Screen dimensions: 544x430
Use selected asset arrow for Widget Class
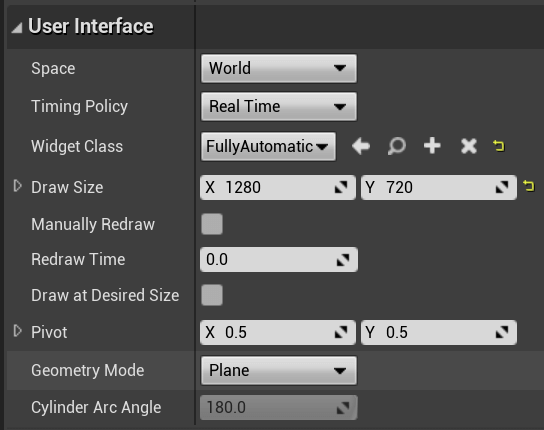click(361, 146)
